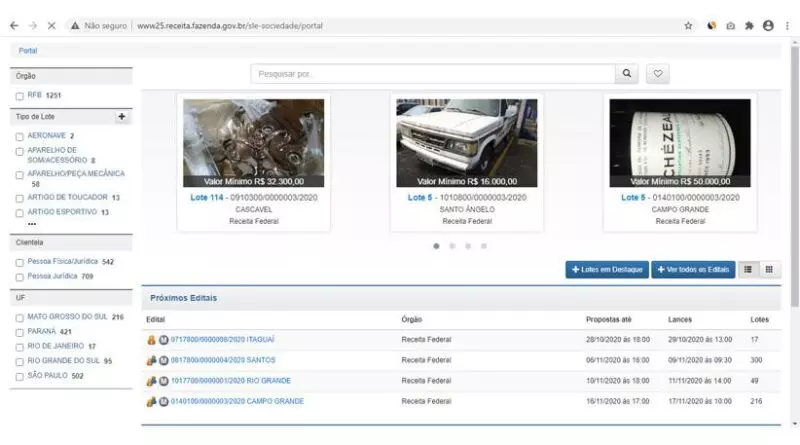
Task: Click the search magnifier icon
Action: [x=626, y=74]
